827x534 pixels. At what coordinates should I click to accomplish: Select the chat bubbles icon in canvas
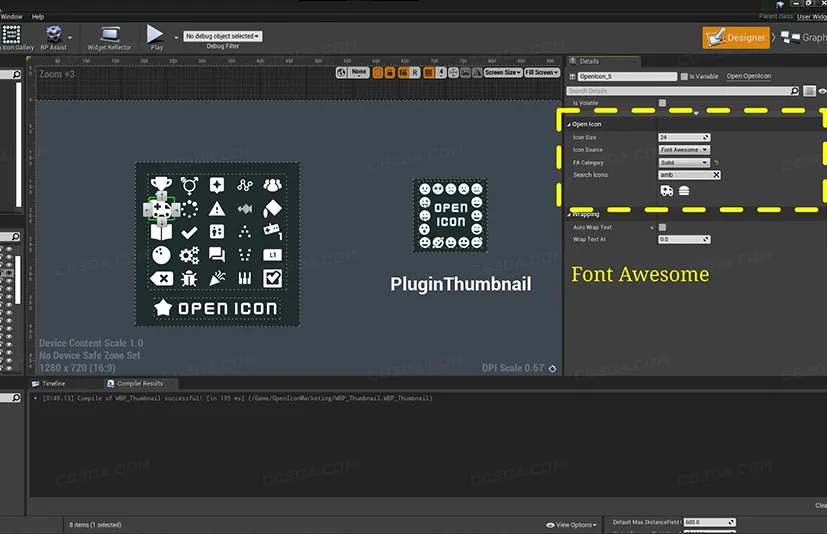(217, 255)
